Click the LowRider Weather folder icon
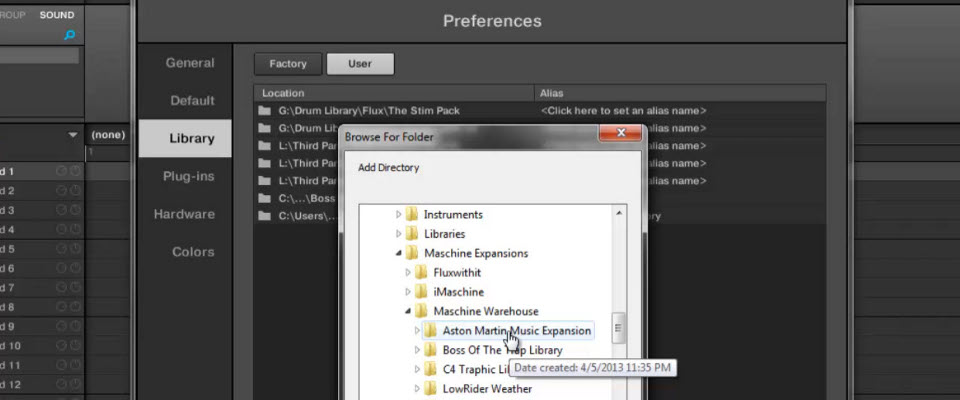This screenshot has width=960, height=400. tap(431, 389)
